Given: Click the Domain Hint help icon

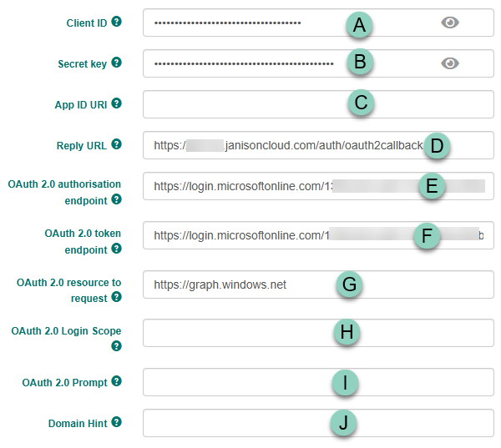Looking at the screenshot, I should 116,422.
